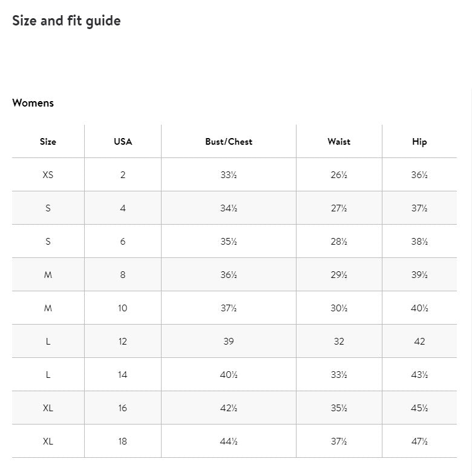Click the Waist column header

[x=339, y=142]
